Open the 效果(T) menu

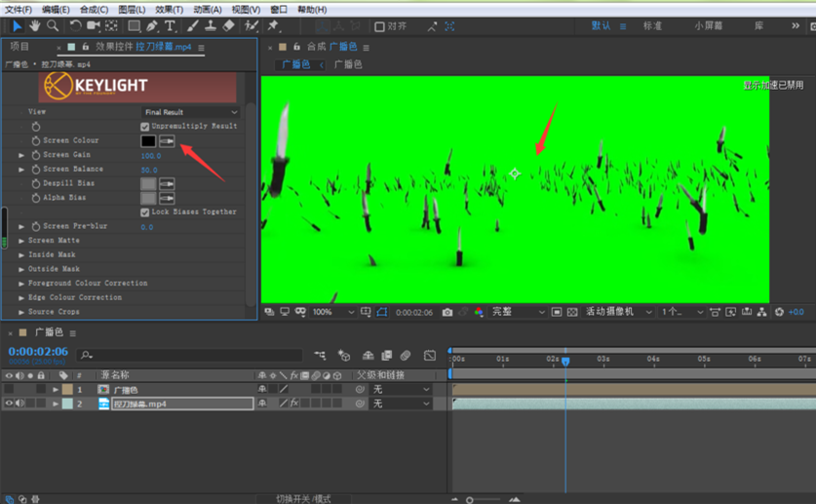(169, 9)
